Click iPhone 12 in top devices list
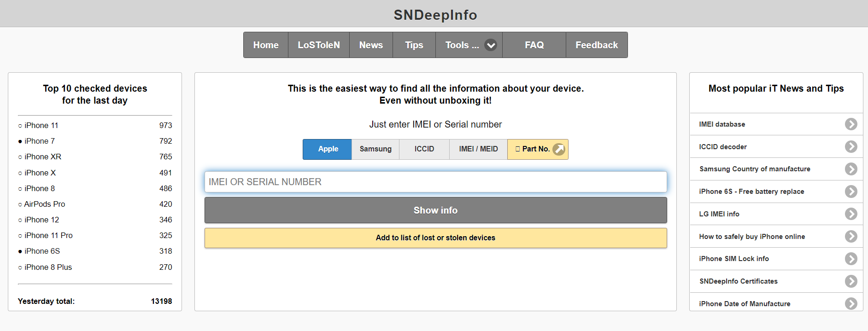Viewport: 868px width, 331px height. coord(42,220)
